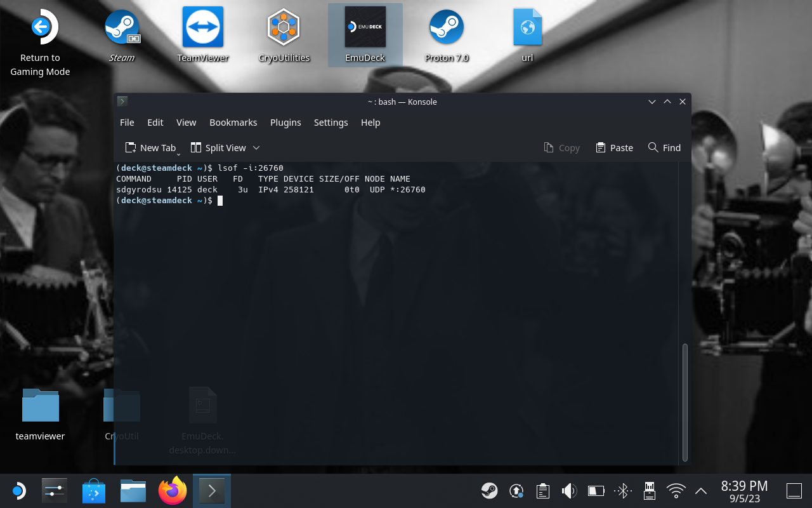
Task: Expand the New Tab dropdown arrow
Action: 179,153
